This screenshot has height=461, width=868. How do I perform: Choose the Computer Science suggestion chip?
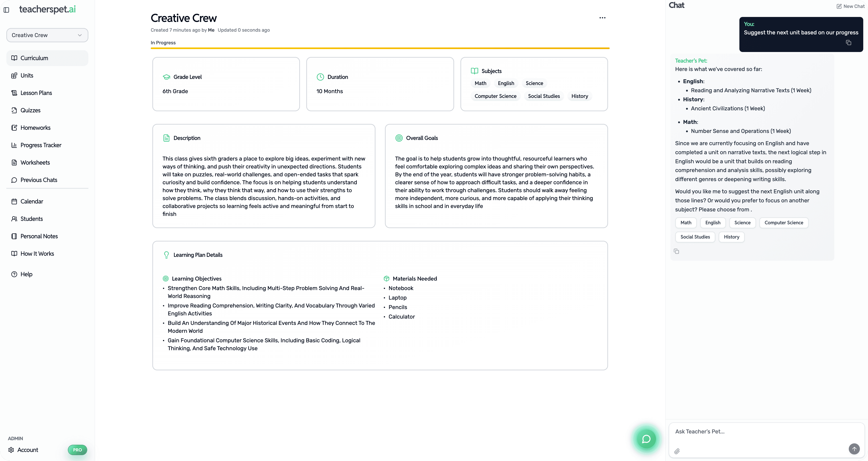coord(784,222)
